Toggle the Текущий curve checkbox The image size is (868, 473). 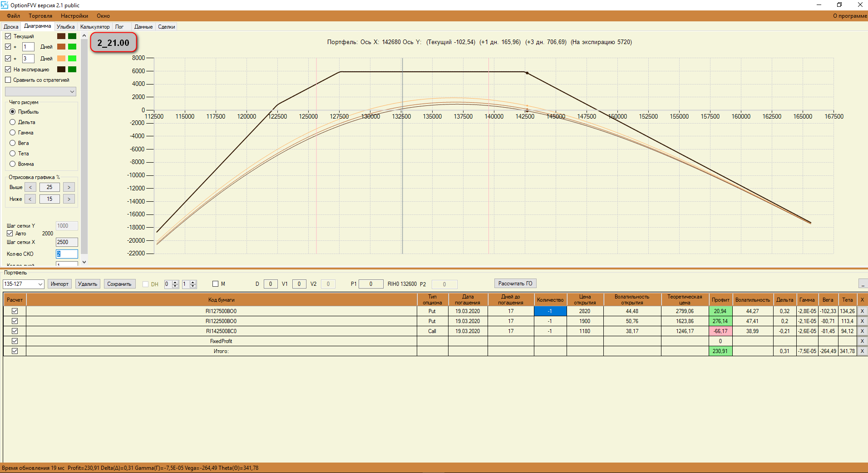(8, 36)
